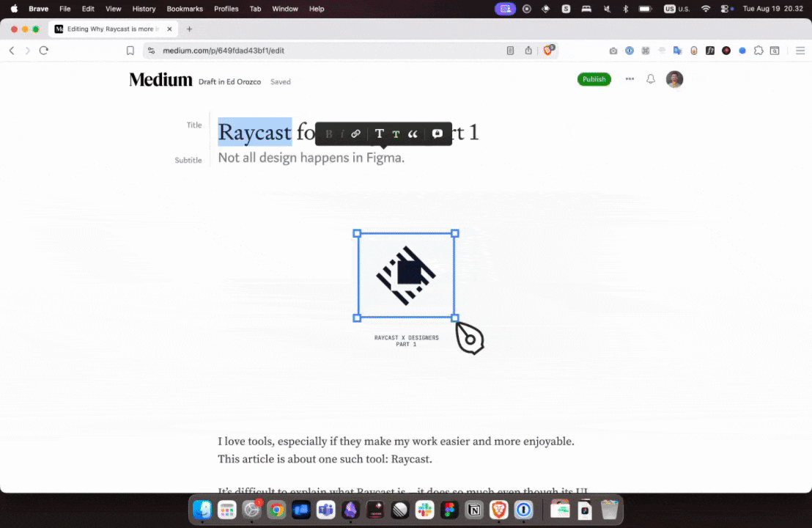Screen dimensions: 812x528
Task: Click the medium.com address bar URL
Action: (224, 51)
